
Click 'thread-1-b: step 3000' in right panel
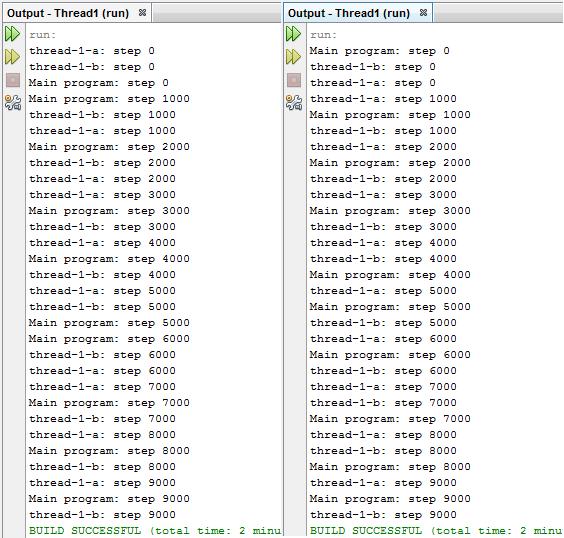pos(383,227)
